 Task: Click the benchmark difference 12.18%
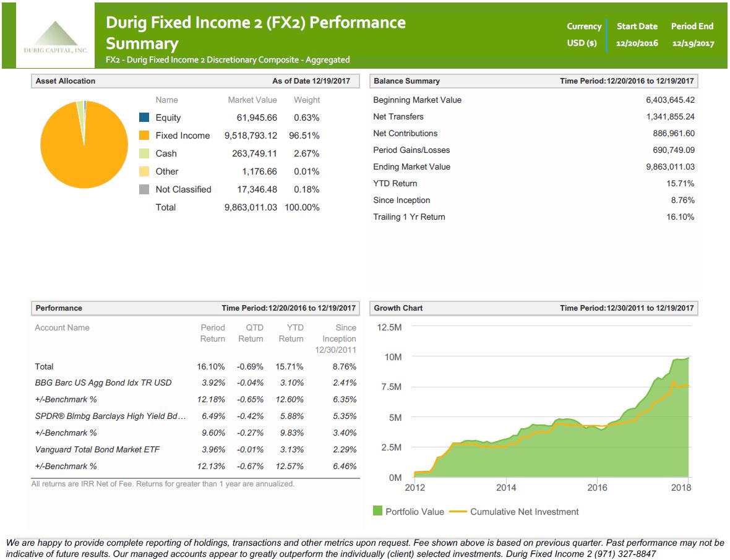tap(211, 399)
